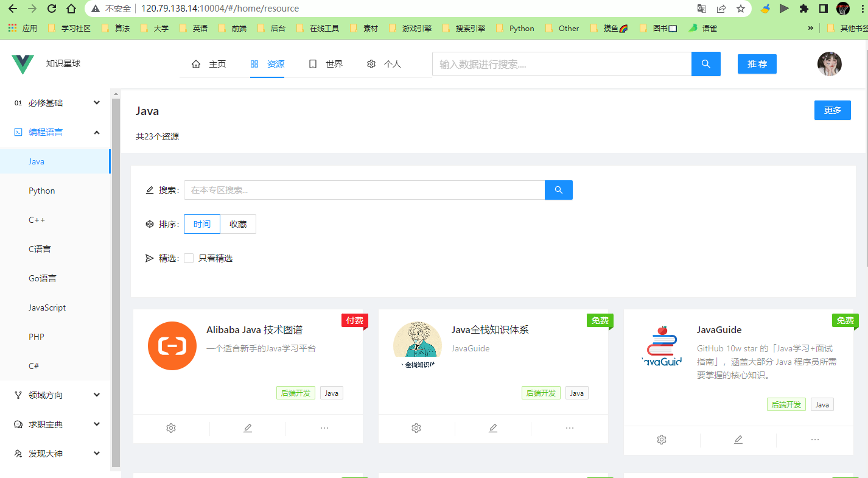
Task: Expand the 必修基础 sidebar section
Action: click(x=55, y=103)
